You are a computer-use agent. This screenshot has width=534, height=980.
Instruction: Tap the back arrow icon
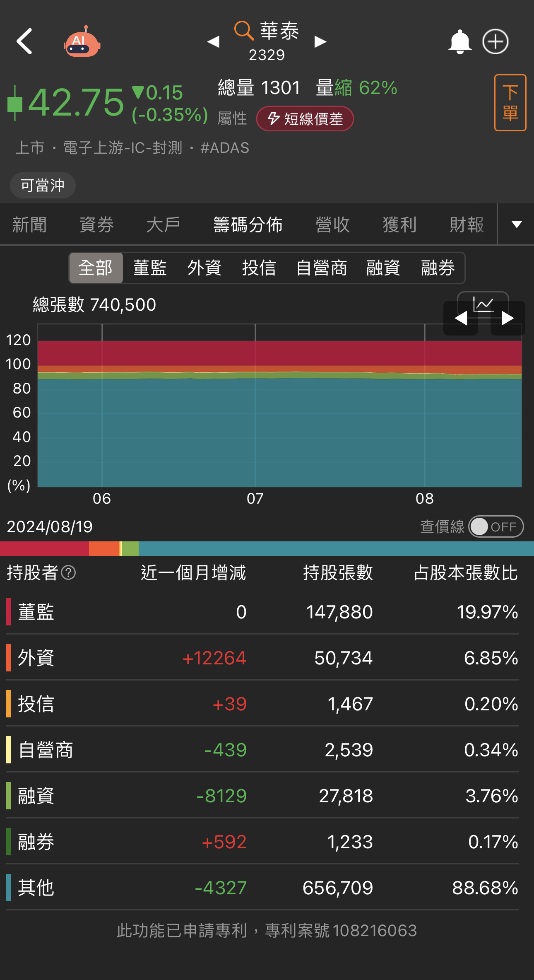(x=24, y=41)
